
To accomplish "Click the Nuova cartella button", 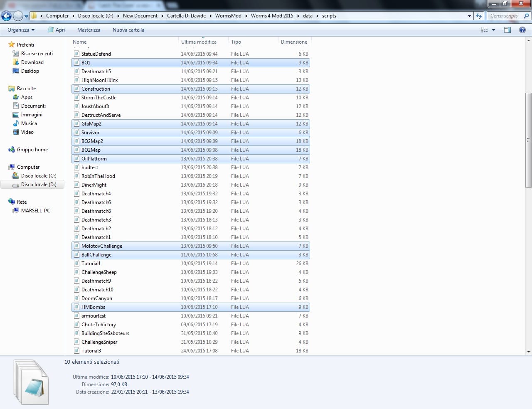I will click(x=128, y=30).
